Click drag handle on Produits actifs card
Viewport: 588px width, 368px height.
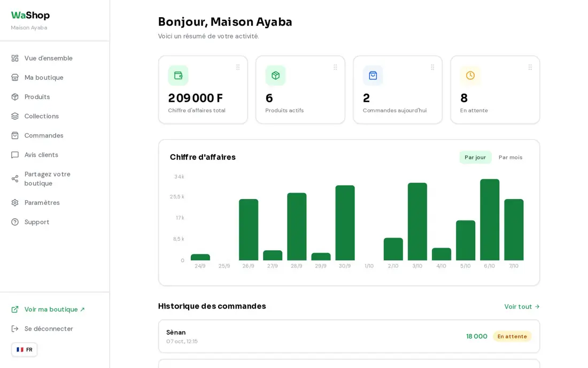[335, 67]
